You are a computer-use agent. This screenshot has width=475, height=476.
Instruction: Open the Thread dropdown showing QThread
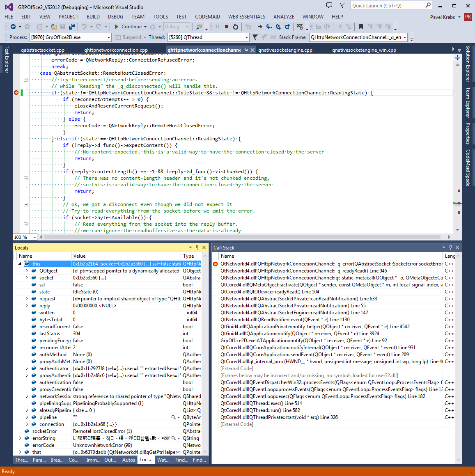pos(209,37)
